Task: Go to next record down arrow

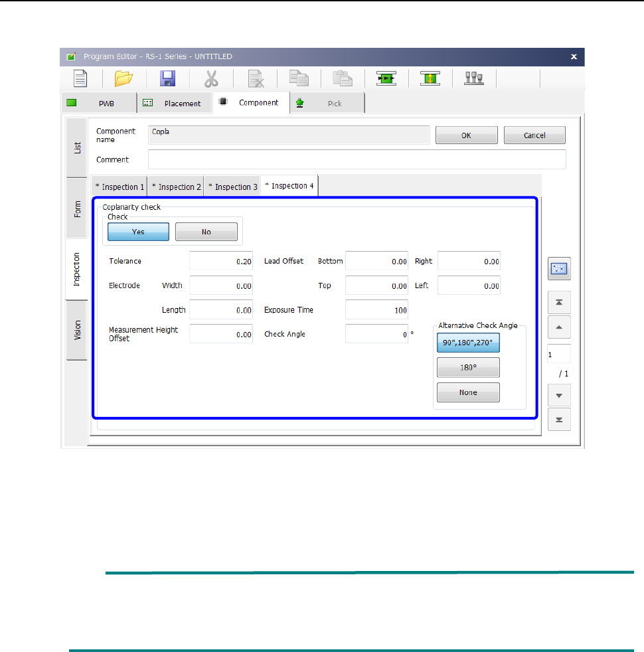Action: pos(559,395)
